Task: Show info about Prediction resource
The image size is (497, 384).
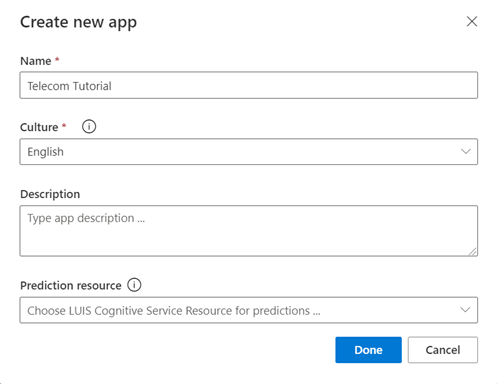Action: click(134, 285)
